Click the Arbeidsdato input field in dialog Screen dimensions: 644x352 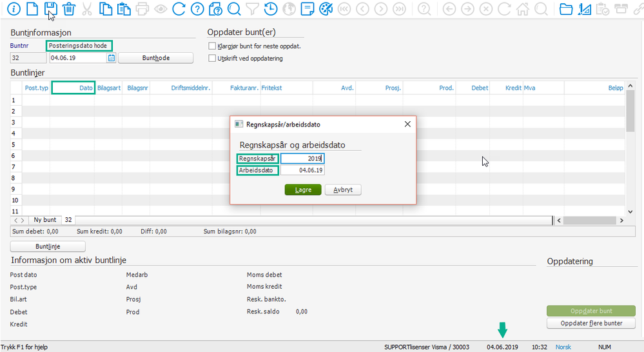[302, 170]
